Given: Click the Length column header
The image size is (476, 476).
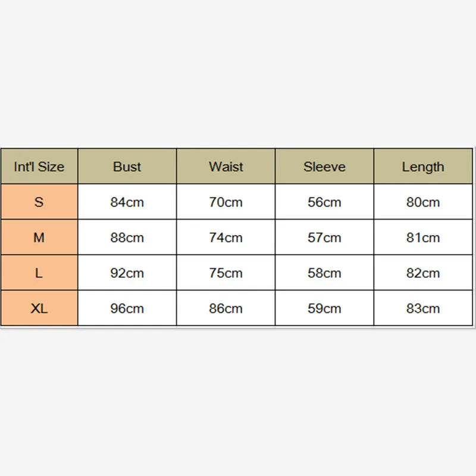Looking at the screenshot, I should (x=423, y=167).
